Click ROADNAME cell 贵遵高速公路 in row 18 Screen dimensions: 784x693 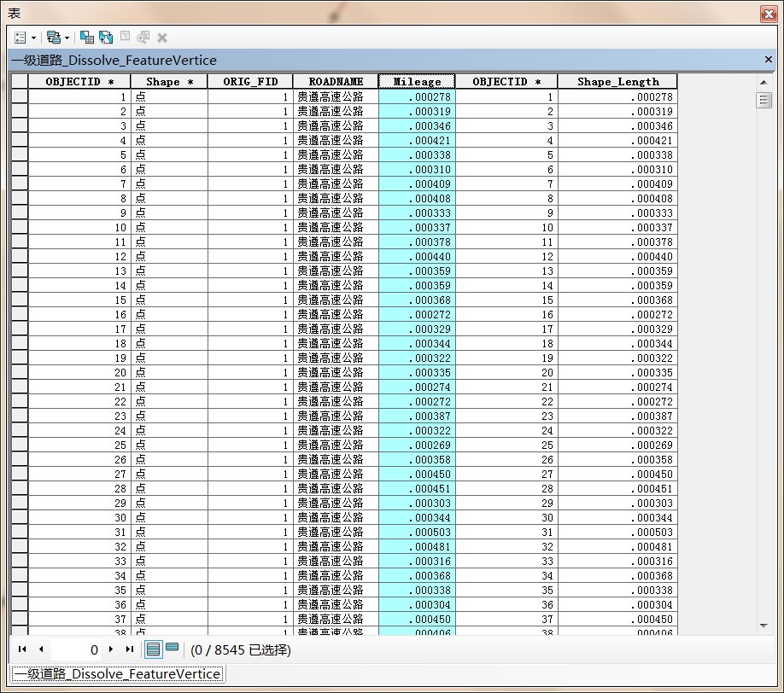(336, 343)
